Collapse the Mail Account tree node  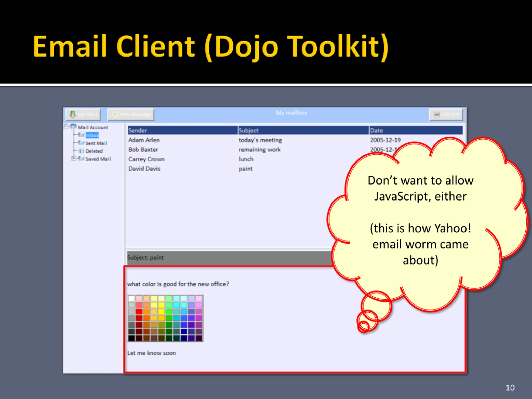66,127
